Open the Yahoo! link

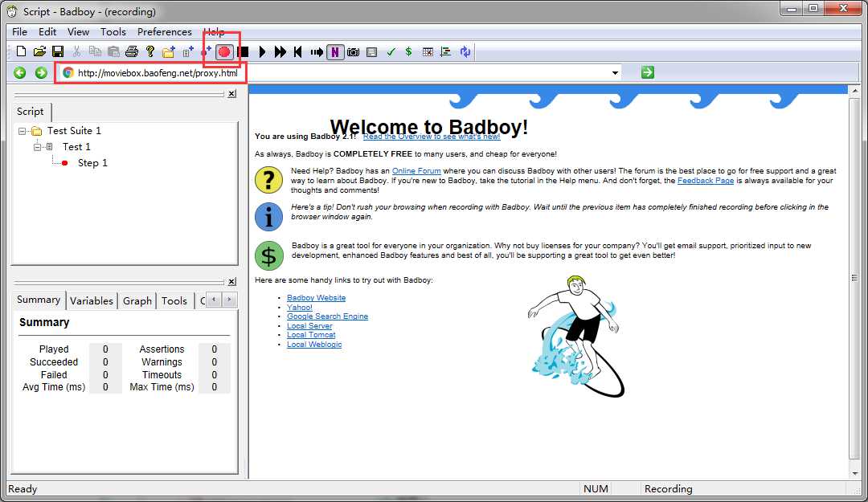[x=300, y=307]
